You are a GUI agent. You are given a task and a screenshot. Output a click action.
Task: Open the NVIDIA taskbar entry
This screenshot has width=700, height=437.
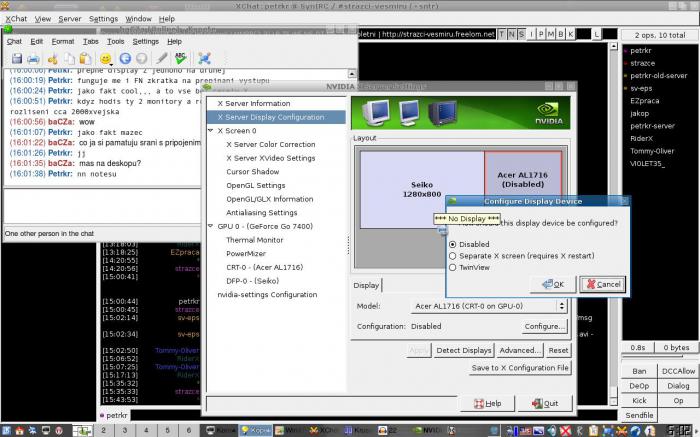coord(427,431)
